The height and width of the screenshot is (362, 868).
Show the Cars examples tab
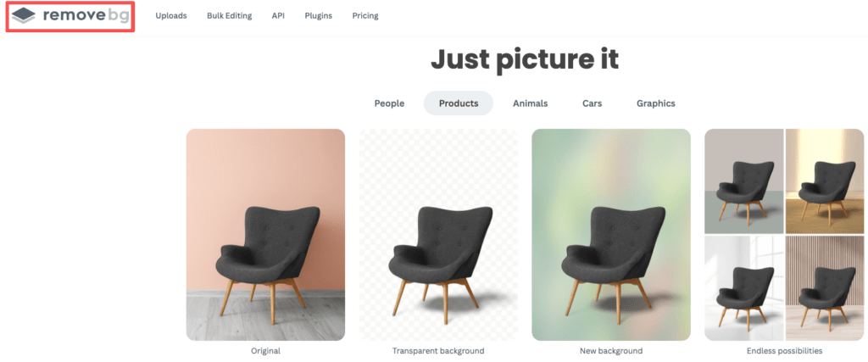pos(592,103)
